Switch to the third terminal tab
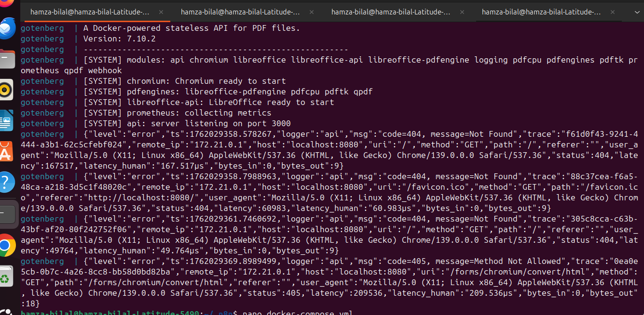Screen dimensions: 644x315 click(x=391, y=12)
